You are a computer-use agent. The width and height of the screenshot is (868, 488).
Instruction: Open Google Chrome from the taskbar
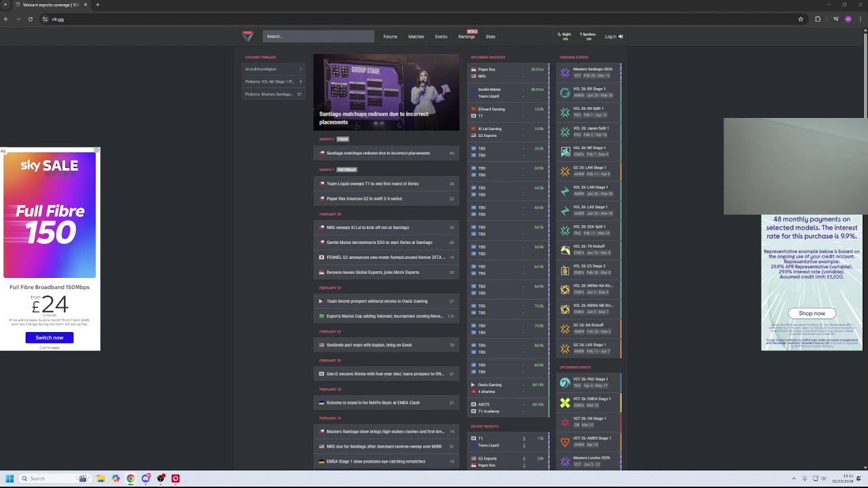pos(130,479)
